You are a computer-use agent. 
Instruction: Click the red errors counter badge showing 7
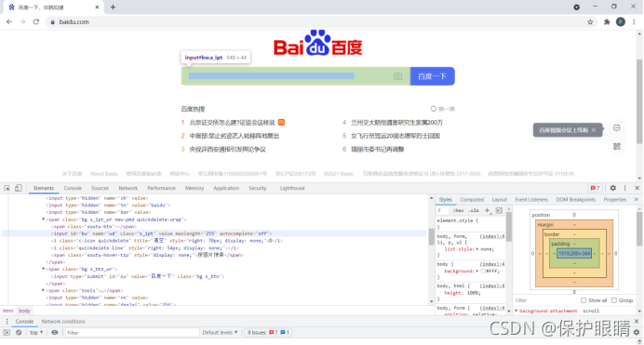[x=595, y=188]
